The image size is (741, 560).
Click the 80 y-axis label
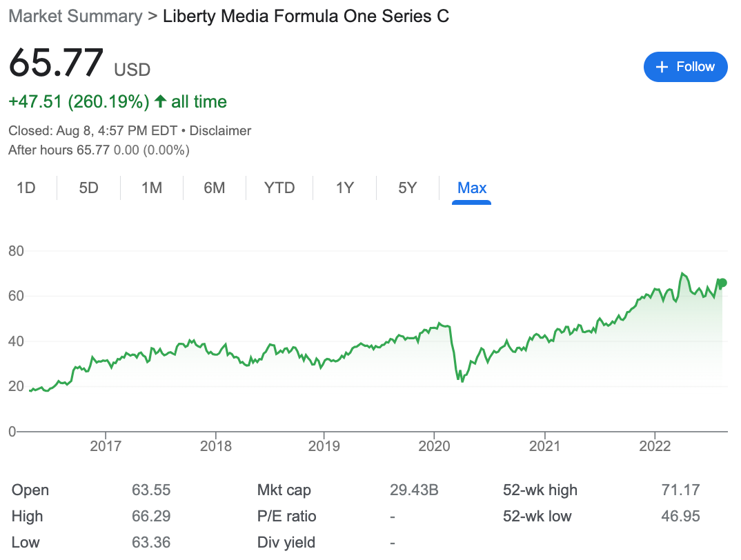pos(16,251)
